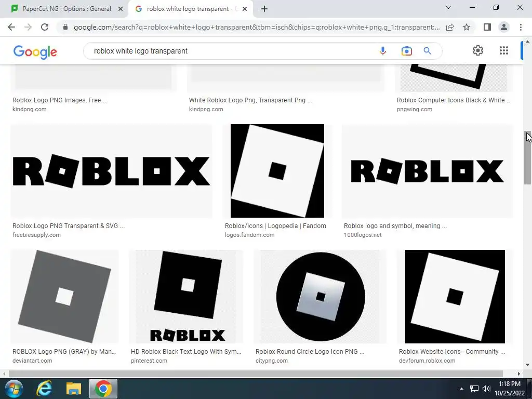Click the forward navigation arrow
The image size is (532, 399).
click(28, 27)
